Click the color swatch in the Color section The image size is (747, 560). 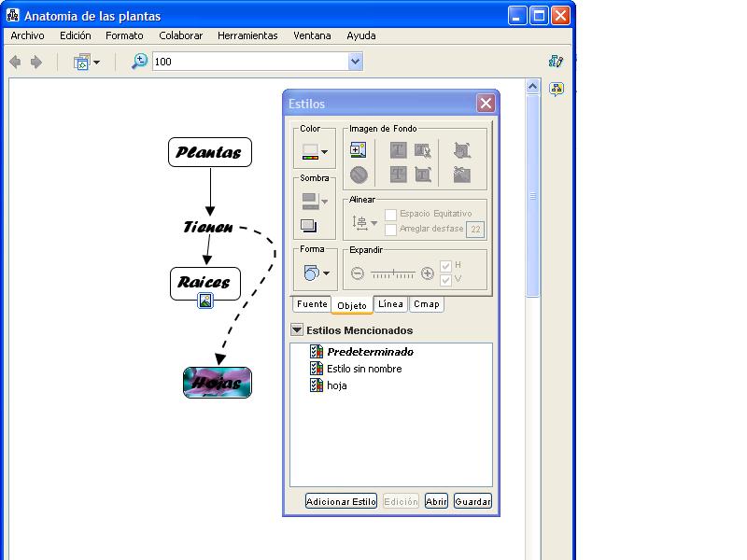309,149
